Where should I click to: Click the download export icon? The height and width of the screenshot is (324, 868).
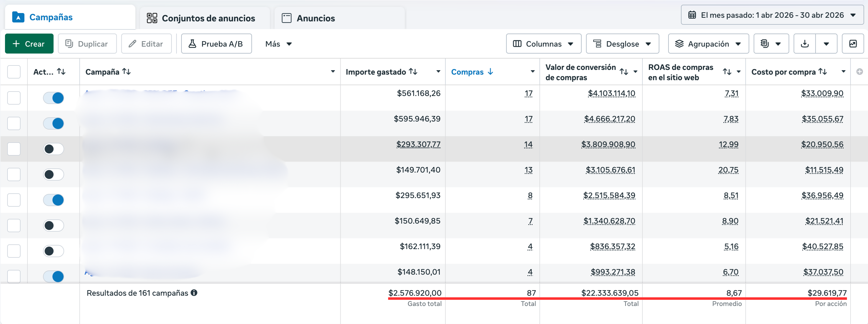pos(804,44)
